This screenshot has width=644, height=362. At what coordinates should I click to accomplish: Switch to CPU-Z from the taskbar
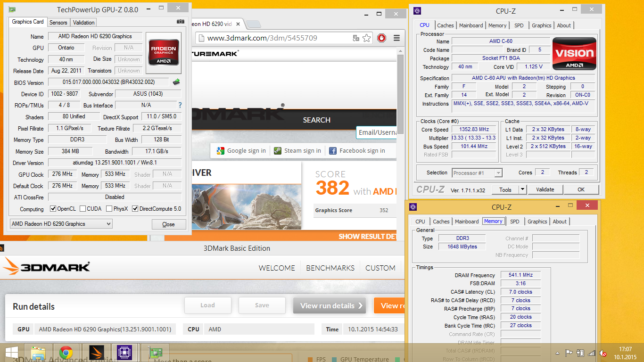(x=124, y=353)
